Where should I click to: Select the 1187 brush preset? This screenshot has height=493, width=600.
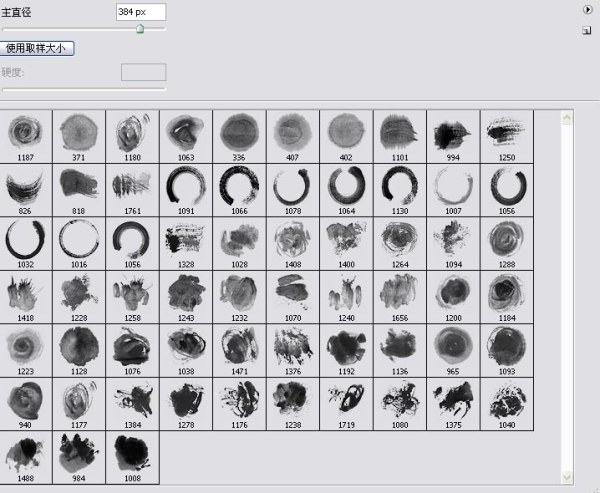click(25, 132)
